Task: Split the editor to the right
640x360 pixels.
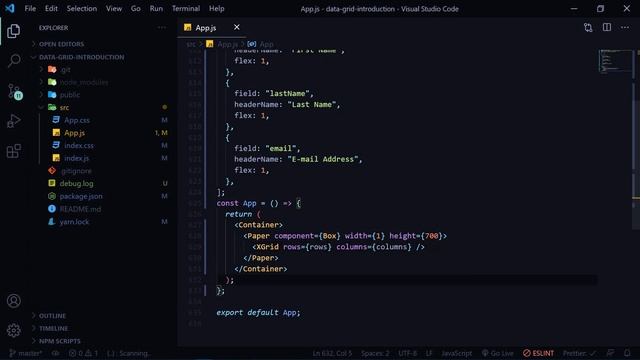Action: click(607, 27)
